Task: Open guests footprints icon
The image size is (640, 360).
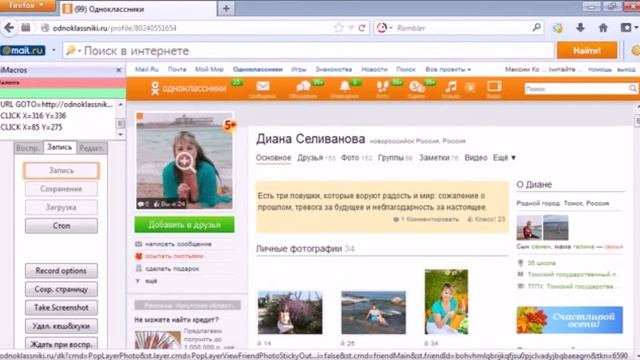Action: [382, 87]
